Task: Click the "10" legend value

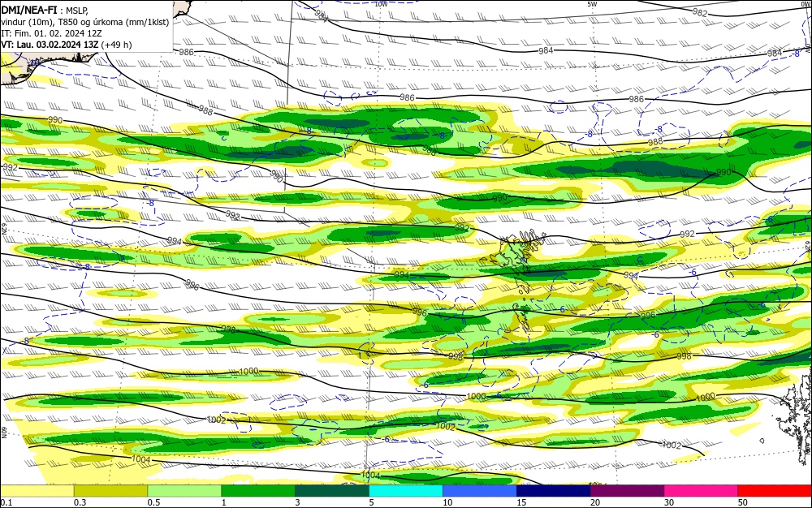Action: pos(447,502)
